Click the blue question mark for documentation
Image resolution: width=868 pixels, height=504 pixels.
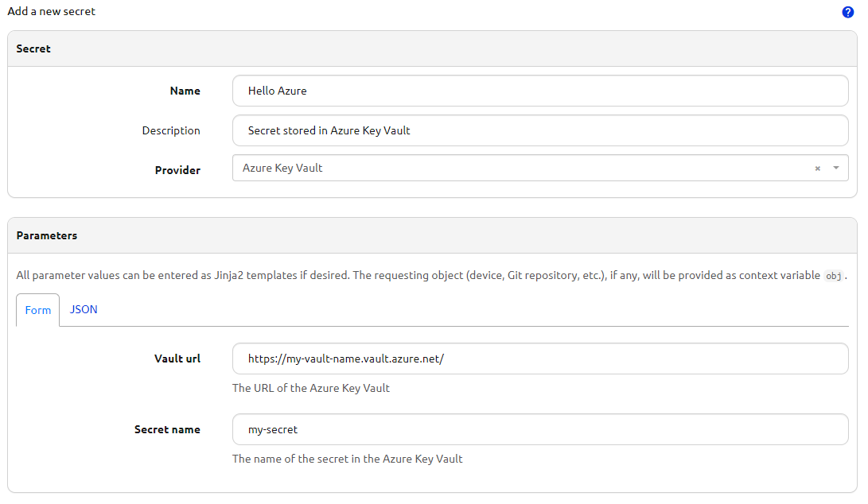[x=848, y=11]
